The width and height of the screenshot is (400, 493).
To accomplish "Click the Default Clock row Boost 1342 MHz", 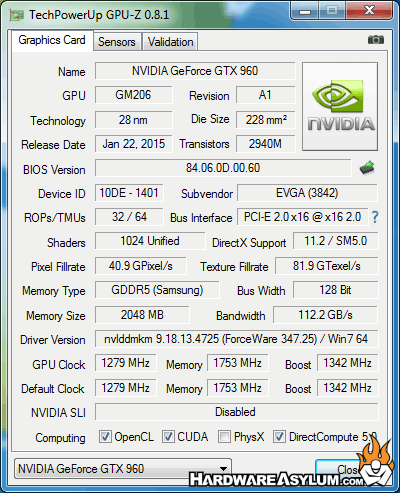I will click(347, 388).
